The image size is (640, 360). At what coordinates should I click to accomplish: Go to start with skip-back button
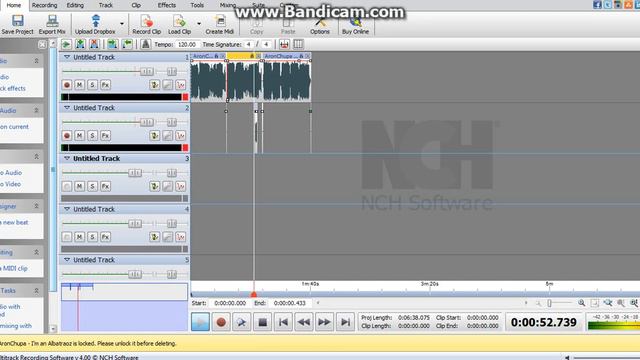click(283, 322)
